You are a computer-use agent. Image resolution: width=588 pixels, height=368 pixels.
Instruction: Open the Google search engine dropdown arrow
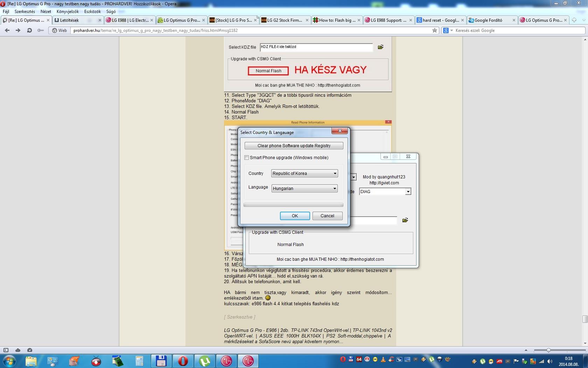point(451,30)
